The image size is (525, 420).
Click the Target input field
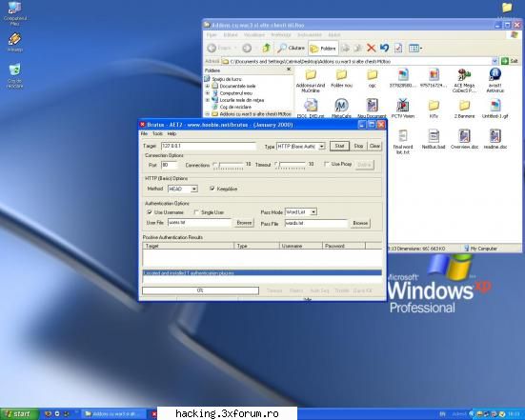[209, 146]
